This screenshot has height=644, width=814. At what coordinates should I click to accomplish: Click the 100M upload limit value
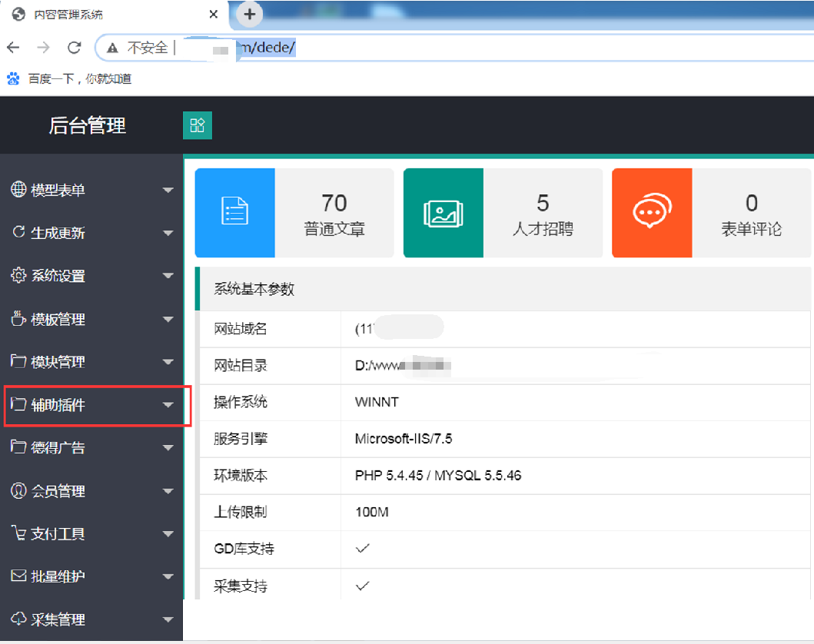point(372,512)
